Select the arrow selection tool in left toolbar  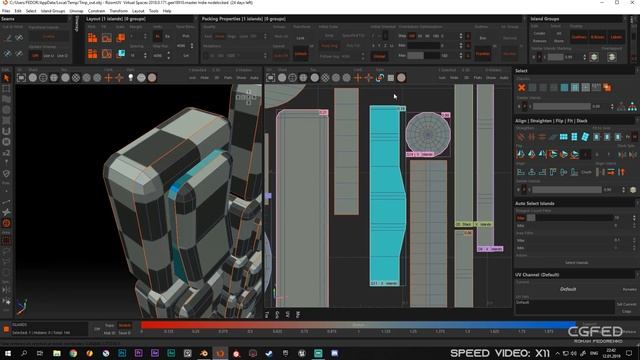coord(6,78)
